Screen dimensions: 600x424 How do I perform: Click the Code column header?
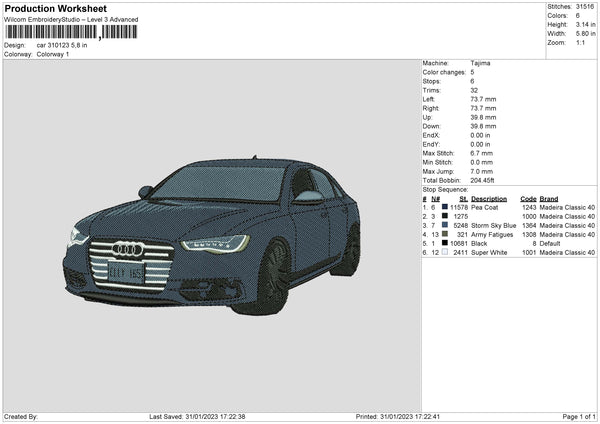528,198
